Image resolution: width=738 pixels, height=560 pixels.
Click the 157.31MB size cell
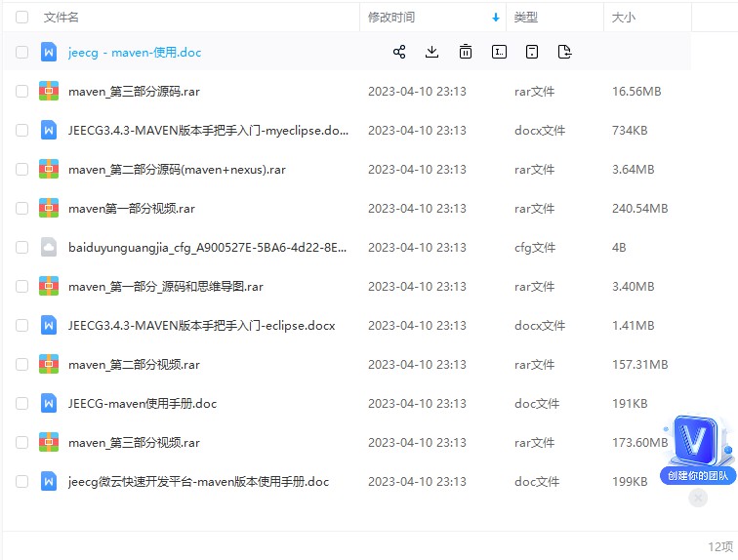coord(639,365)
